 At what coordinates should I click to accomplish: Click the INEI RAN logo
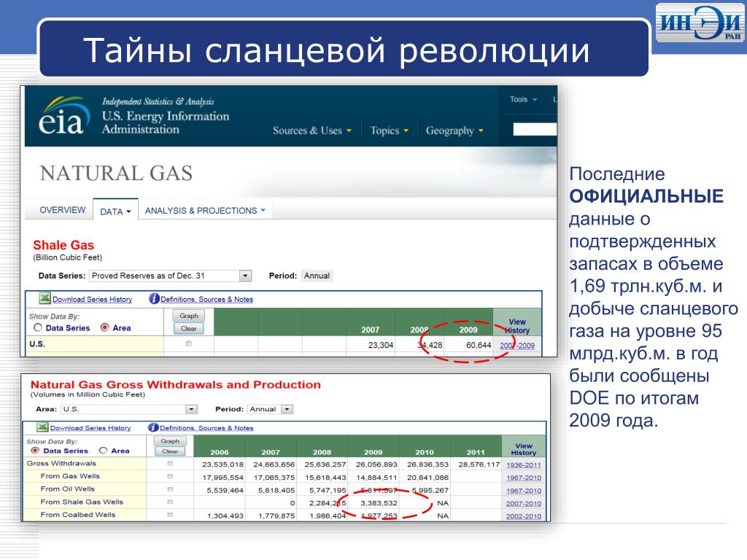pyautogui.click(x=700, y=23)
